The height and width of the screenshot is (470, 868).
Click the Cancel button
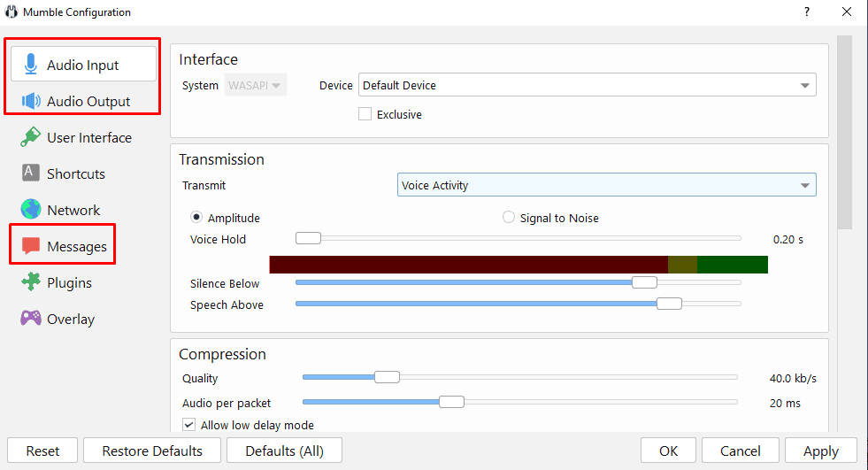point(740,451)
